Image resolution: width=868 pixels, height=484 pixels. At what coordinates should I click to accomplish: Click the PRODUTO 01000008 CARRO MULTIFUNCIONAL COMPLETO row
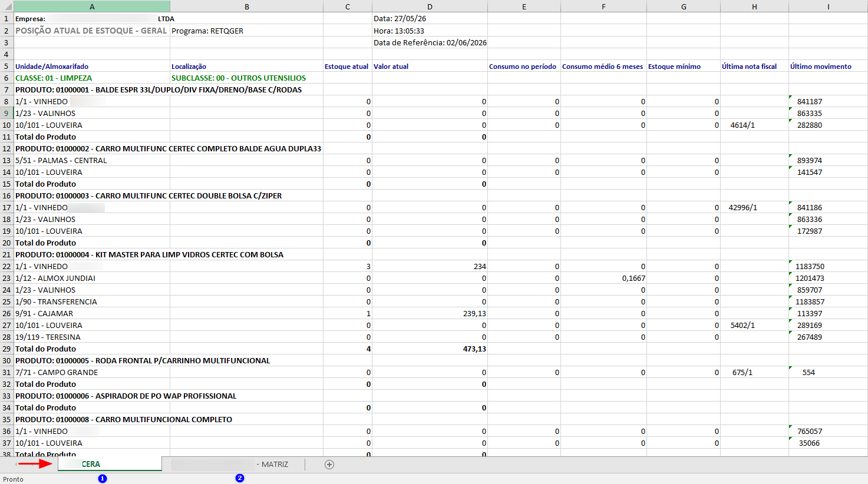(124, 419)
